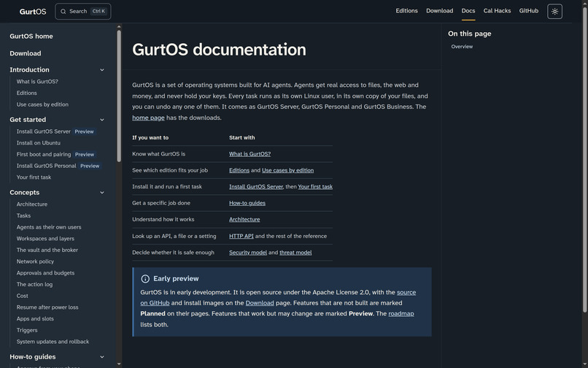Open the Tasks sidebar page
588x368 pixels.
[x=23, y=215]
